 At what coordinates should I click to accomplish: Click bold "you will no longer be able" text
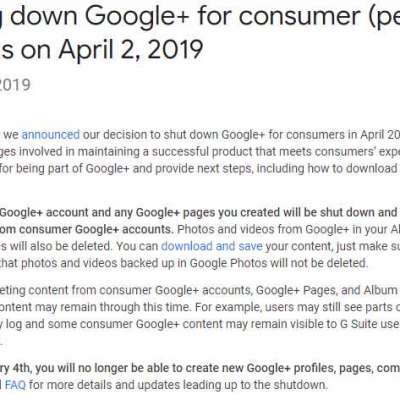tap(109, 368)
